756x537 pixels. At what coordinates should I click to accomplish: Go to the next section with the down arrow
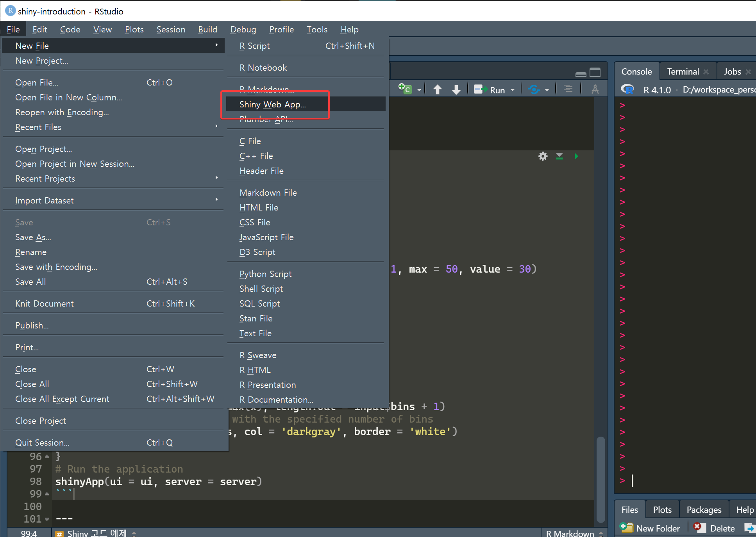click(x=456, y=90)
